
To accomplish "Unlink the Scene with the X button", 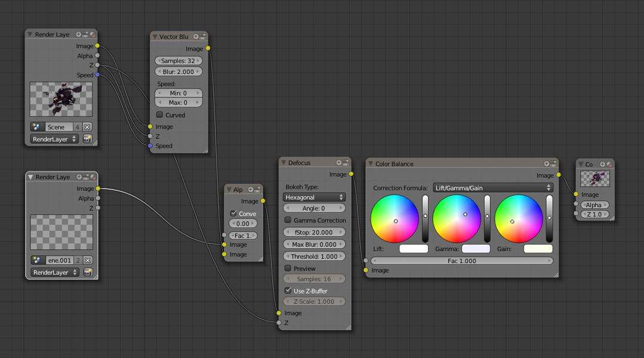I will click(x=87, y=126).
